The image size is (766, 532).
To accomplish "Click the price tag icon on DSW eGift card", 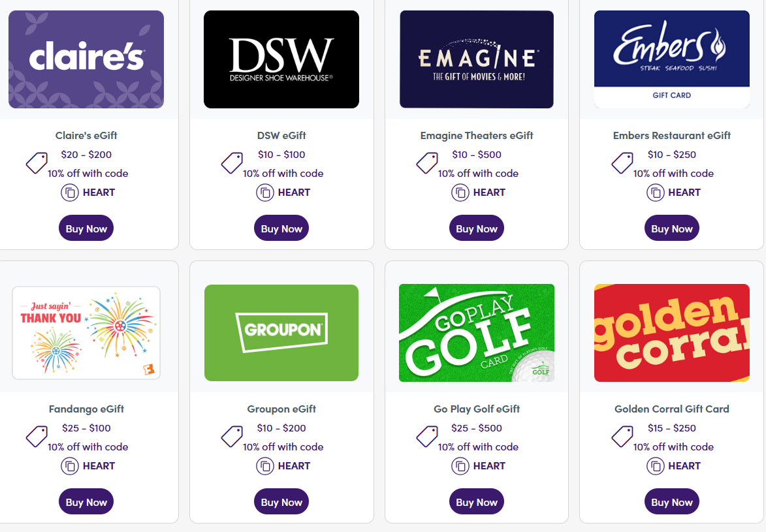I will 232,163.
